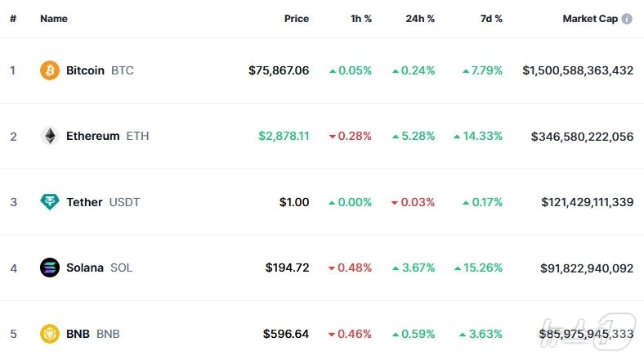Open the Tether name link
This screenshot has width=644, height=360.
[84, 202]
